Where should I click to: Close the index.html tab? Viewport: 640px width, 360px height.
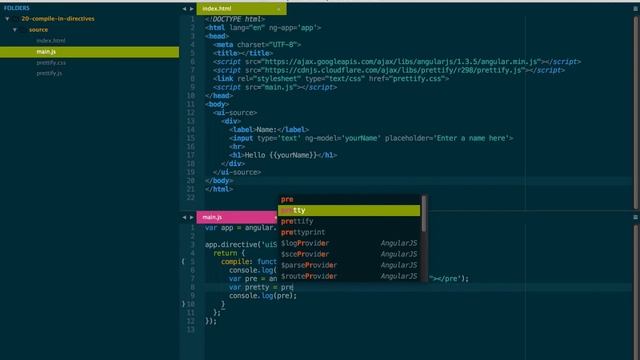point(278,9)
